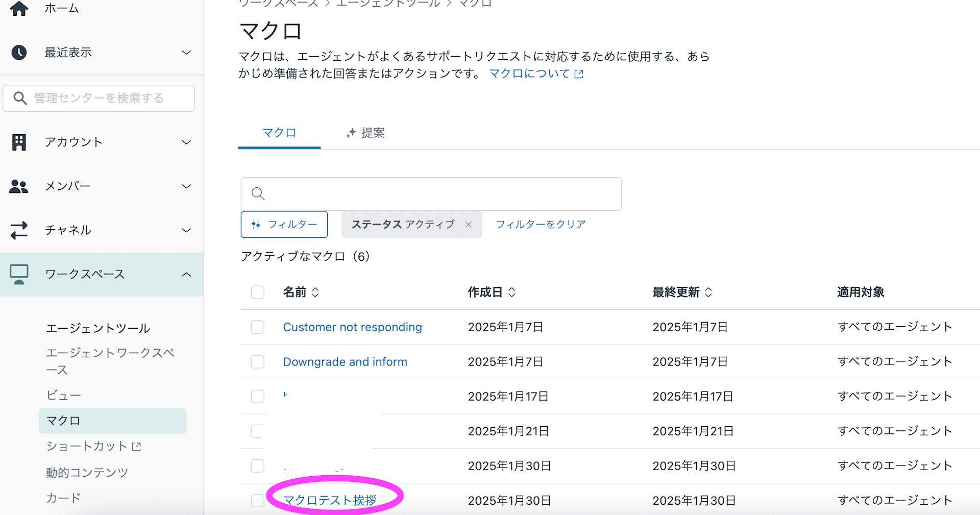The height and width of the screenshot is (515, 980).
Task: Check the Customer not responding row checkbox
Action: coord(258,327)
